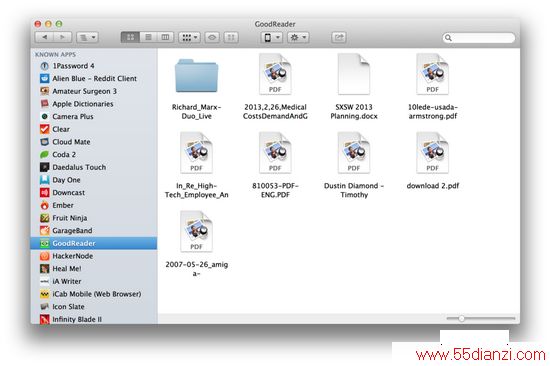Select the download 2.pdf file
Image resolution: width=550 pixels, height=366 pixels.
[432, 161]
